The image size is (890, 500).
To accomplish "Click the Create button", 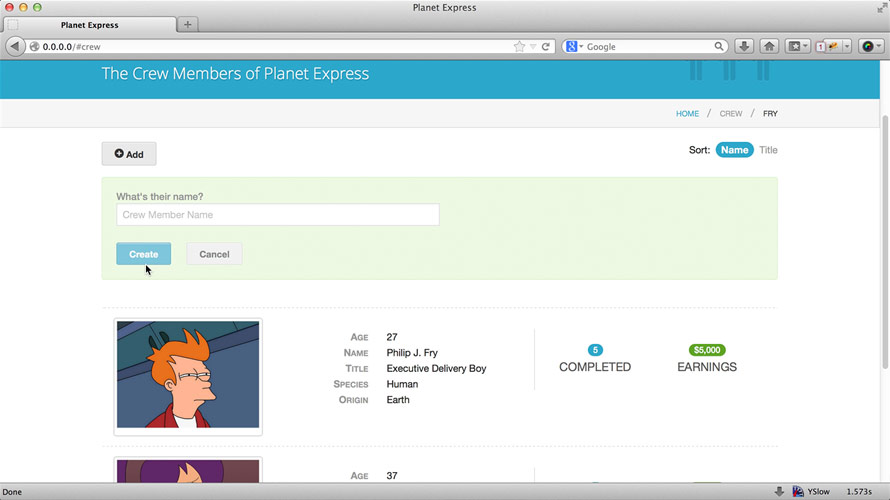I will click(144, 254).
